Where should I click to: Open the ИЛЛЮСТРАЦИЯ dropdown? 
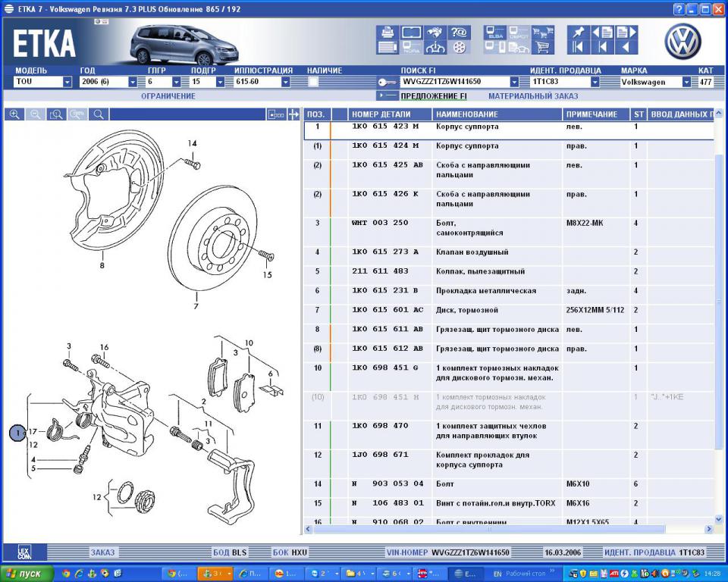[x=286, y=82]
